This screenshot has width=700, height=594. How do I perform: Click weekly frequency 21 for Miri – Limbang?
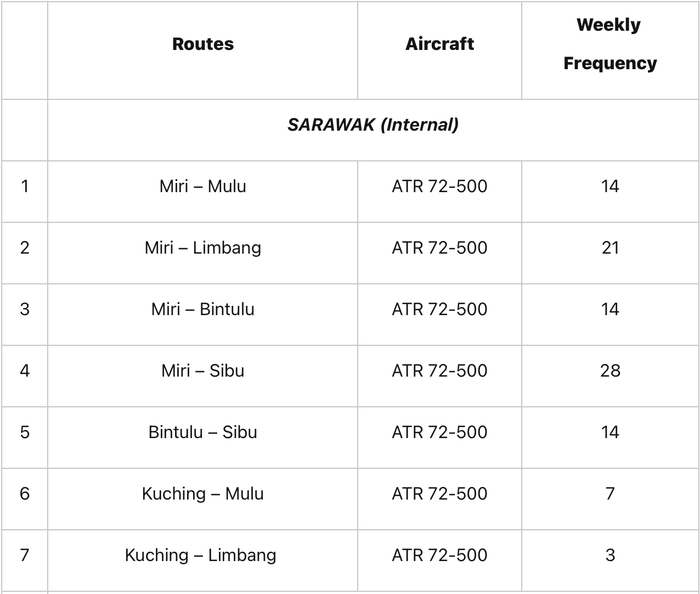pyautogui.click(x=610, y=248)
